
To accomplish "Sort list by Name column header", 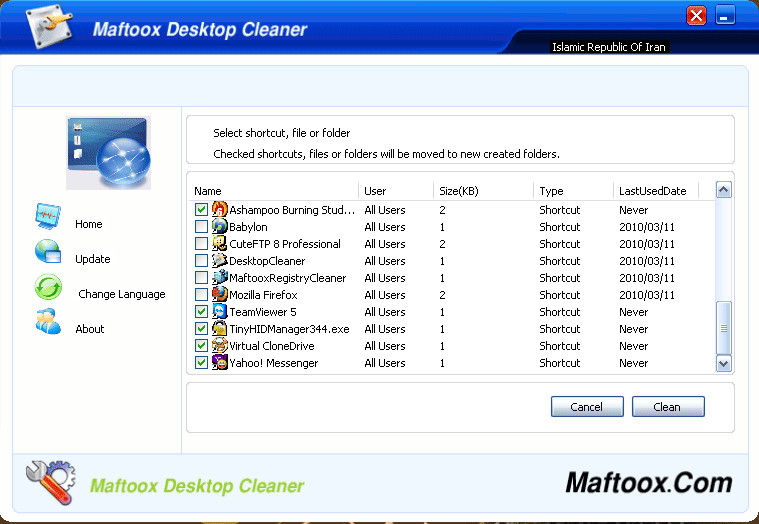I will point(274,191).
